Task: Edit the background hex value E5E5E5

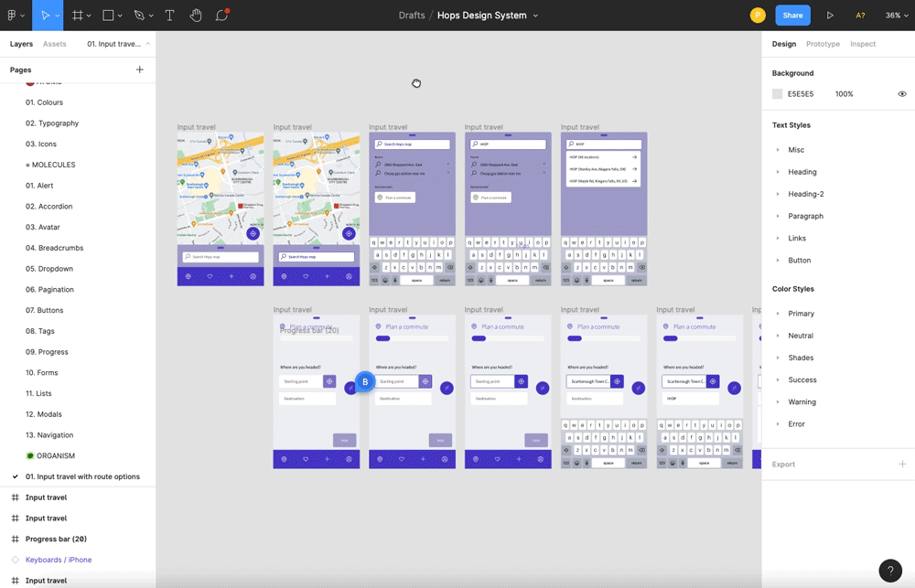Action: click(x=800, y=94)
